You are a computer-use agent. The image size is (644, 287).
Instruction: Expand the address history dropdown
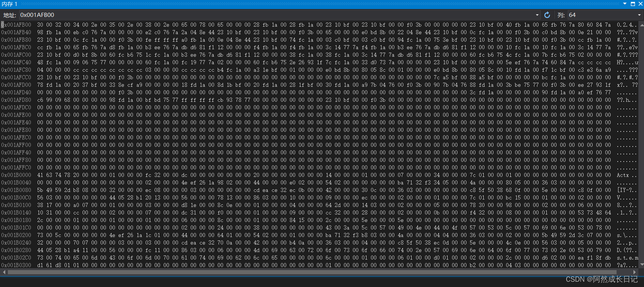click(x=537, y=15)
